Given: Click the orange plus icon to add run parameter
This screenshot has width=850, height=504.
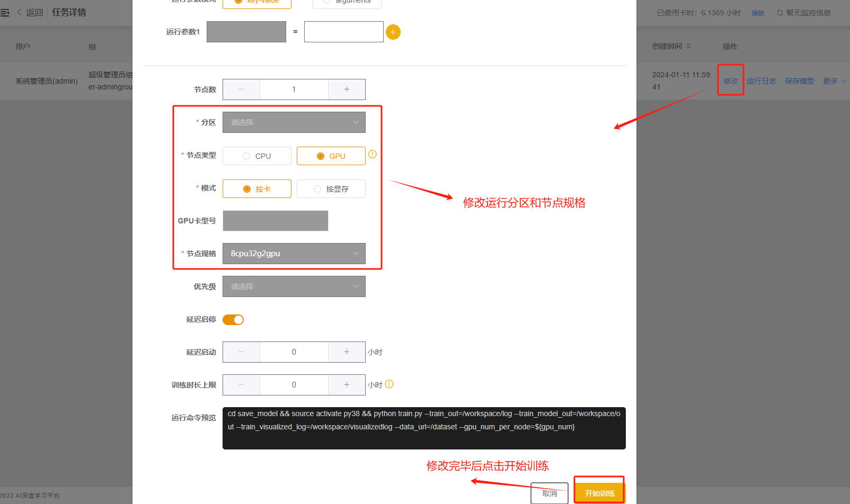Looking at the screenshot, I should click(393, 32).
